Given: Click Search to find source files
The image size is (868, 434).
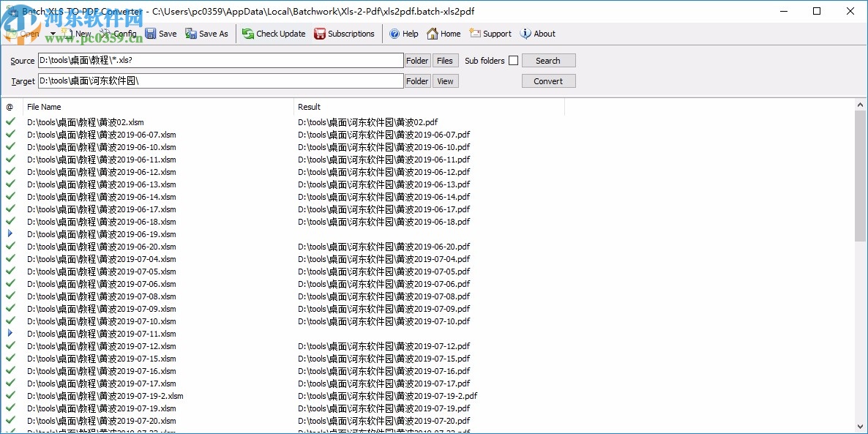Looking at the screenshot, I should tap(548, 60).
